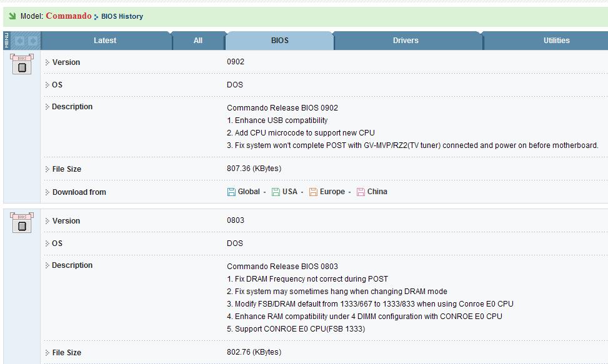Click the BIOS chip icon for version 0803
The width and height of the screenshot is (608, 364).
tap(22, 222)
